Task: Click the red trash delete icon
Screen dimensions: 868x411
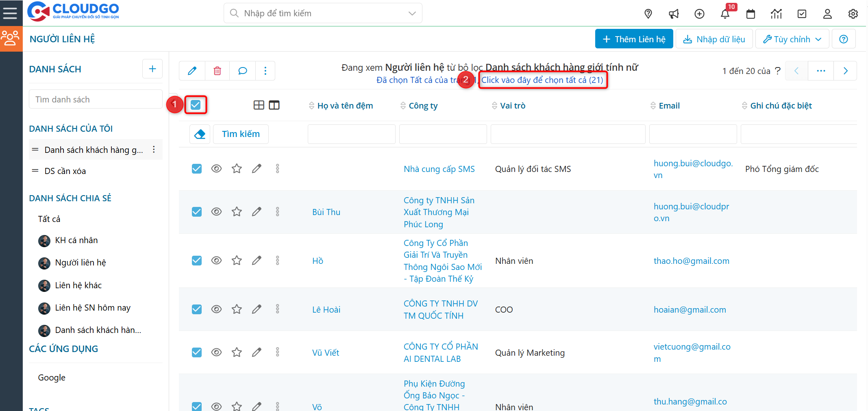Action: click(217, 71)
